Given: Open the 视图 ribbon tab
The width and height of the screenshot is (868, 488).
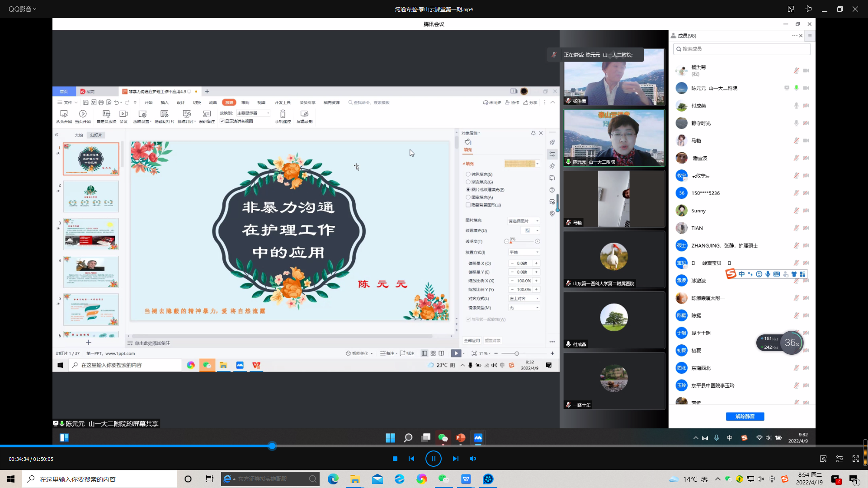Looking at the screenshot, I should point(261,103).
